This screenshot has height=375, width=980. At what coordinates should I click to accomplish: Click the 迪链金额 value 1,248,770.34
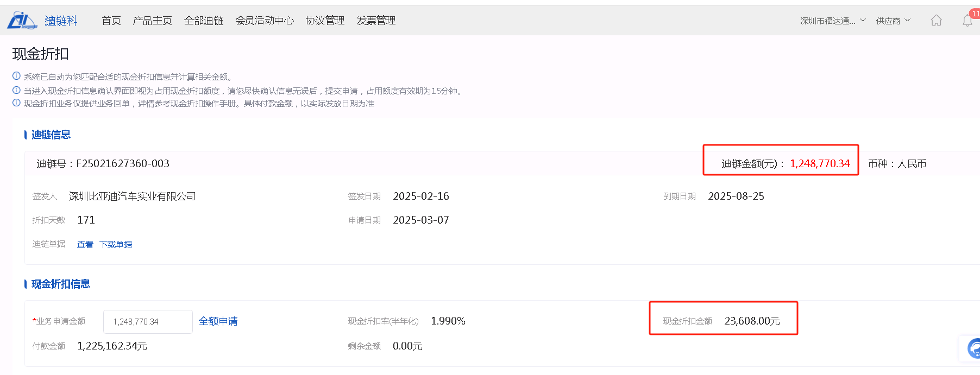820,163
